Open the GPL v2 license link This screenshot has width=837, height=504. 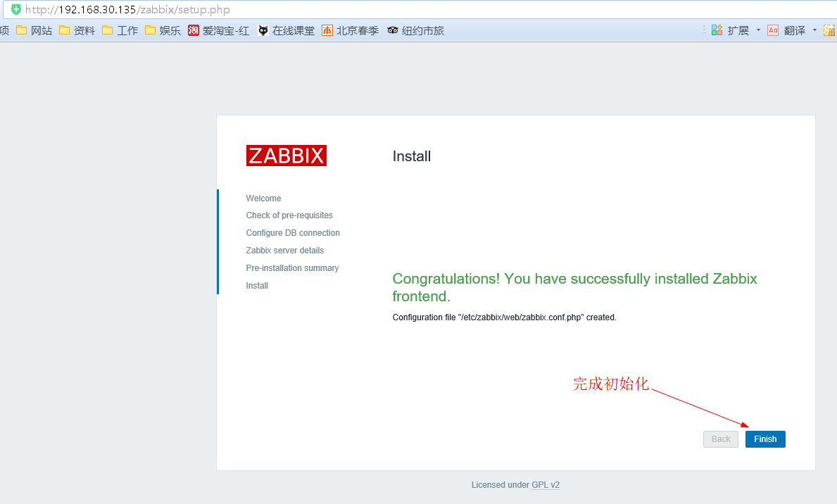[x=546, y=485]
